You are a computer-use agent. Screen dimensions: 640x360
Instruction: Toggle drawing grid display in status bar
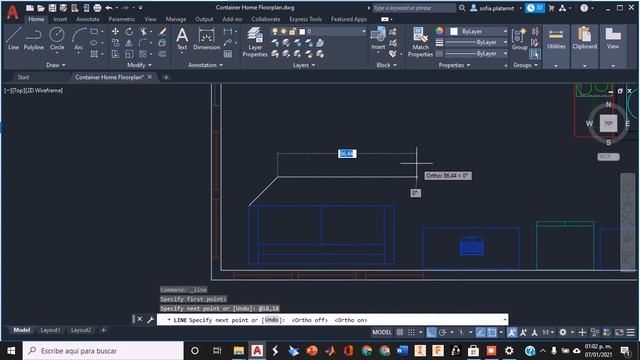point(400,332)
